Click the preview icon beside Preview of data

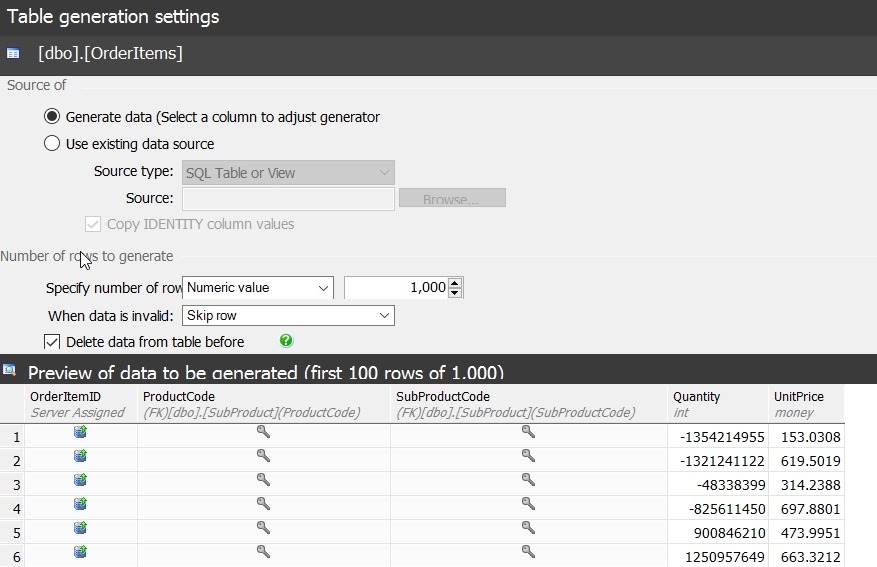(9, 370)
